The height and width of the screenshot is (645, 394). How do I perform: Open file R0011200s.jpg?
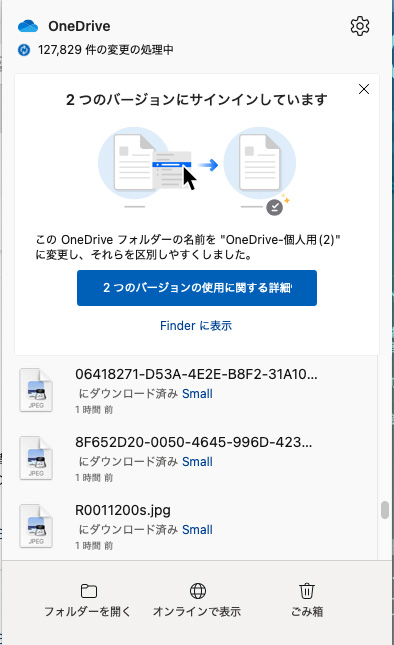coord(123,510)
